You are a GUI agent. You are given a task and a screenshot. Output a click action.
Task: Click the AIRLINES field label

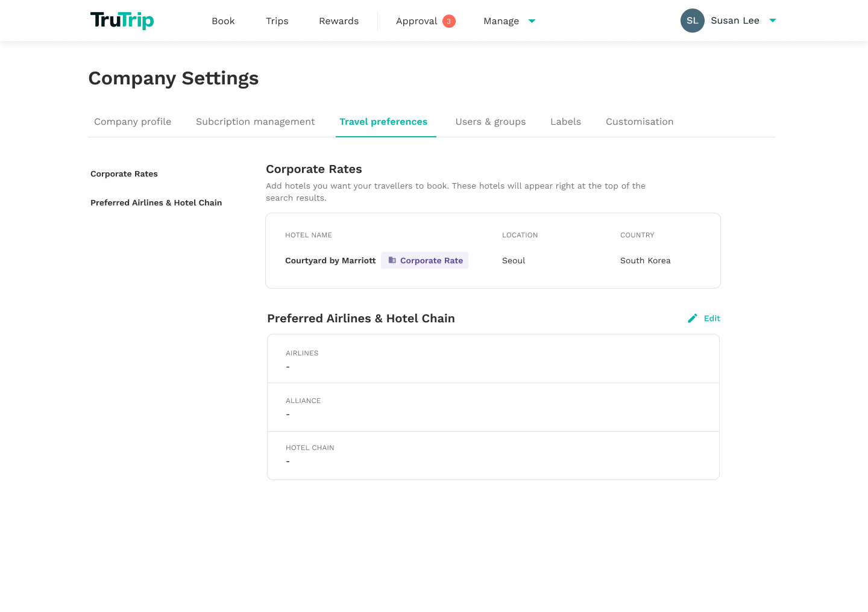click(x=302, y=354)
